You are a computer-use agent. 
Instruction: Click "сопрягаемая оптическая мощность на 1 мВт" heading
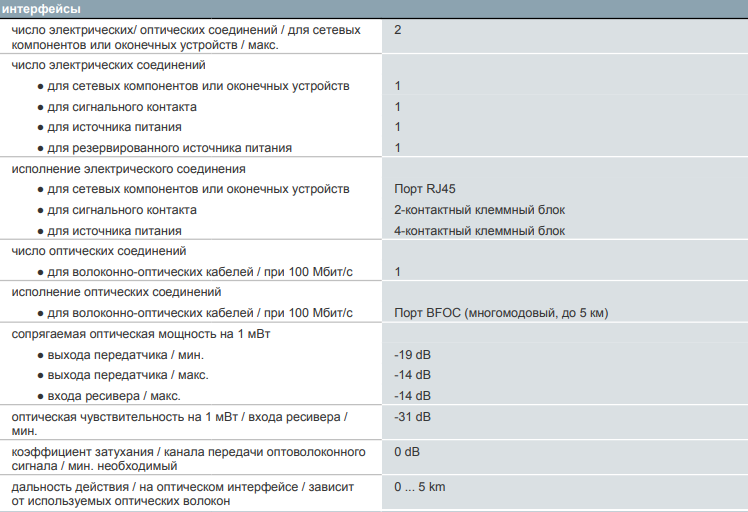(x=140, y=333)
